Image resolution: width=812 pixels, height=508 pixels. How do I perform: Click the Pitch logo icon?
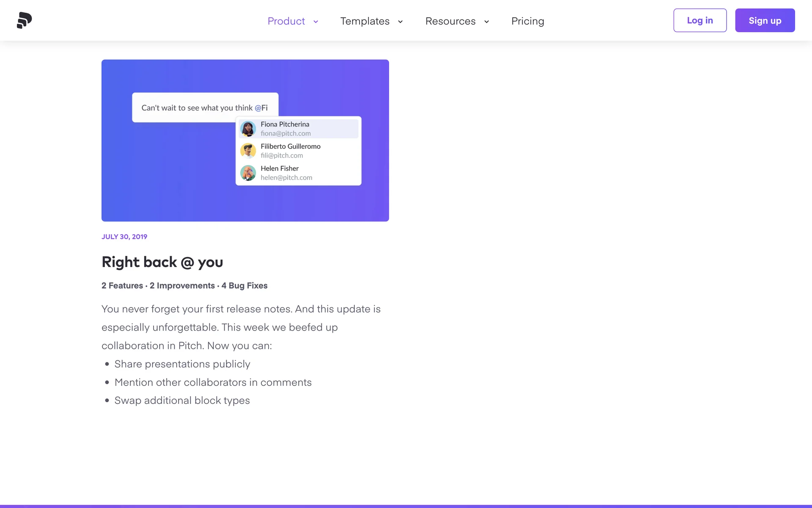(24, 20)
